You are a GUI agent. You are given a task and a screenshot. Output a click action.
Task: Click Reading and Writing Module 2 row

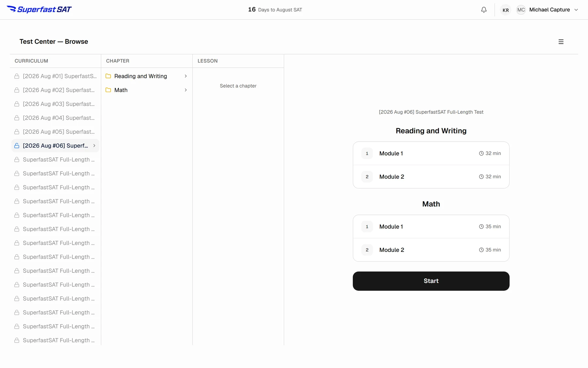[x=431, y=177]
